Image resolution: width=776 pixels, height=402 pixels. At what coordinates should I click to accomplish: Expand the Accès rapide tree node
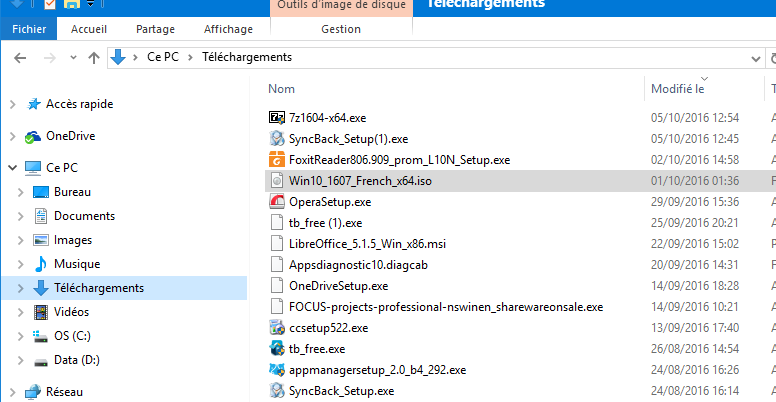13,104
